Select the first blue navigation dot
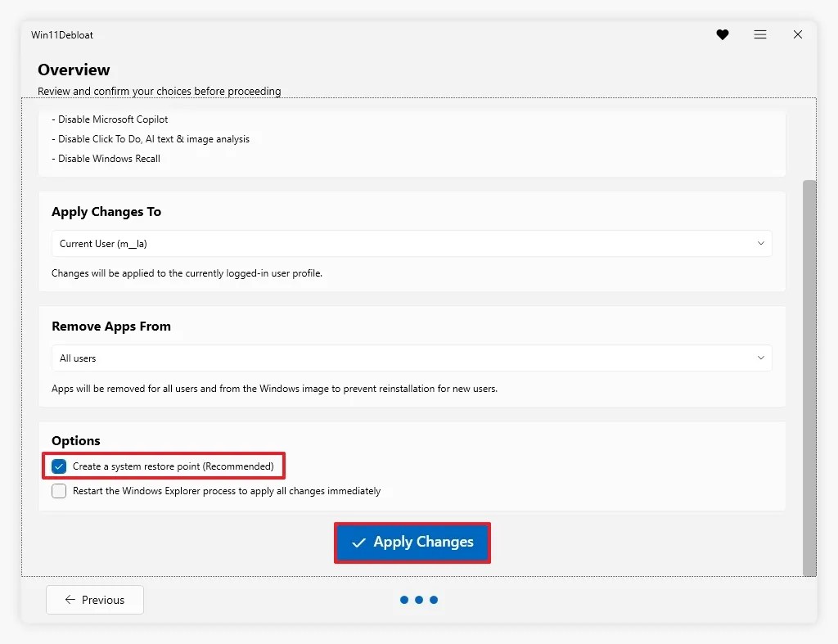Viewport: 838px width, 644px height. coord(404,600)
